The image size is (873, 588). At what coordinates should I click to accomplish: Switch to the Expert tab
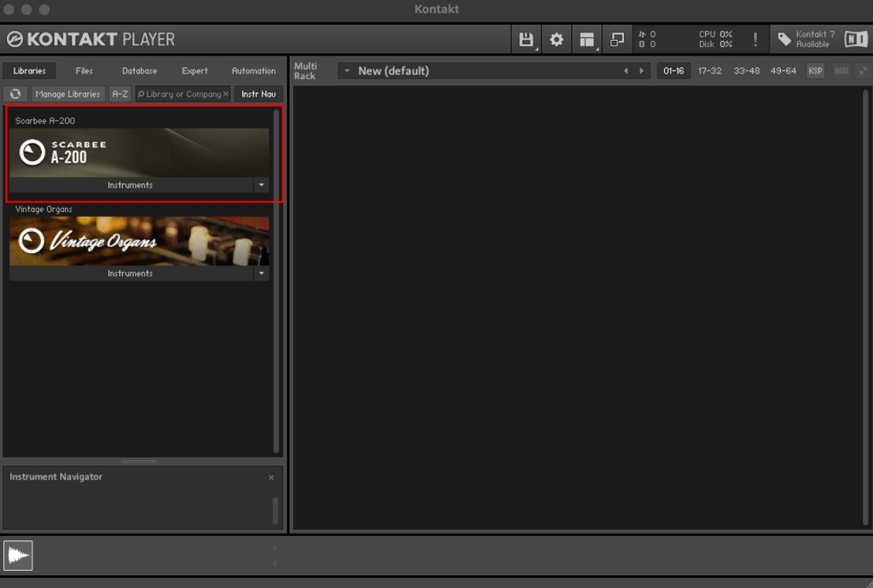(x=194, y=71)
